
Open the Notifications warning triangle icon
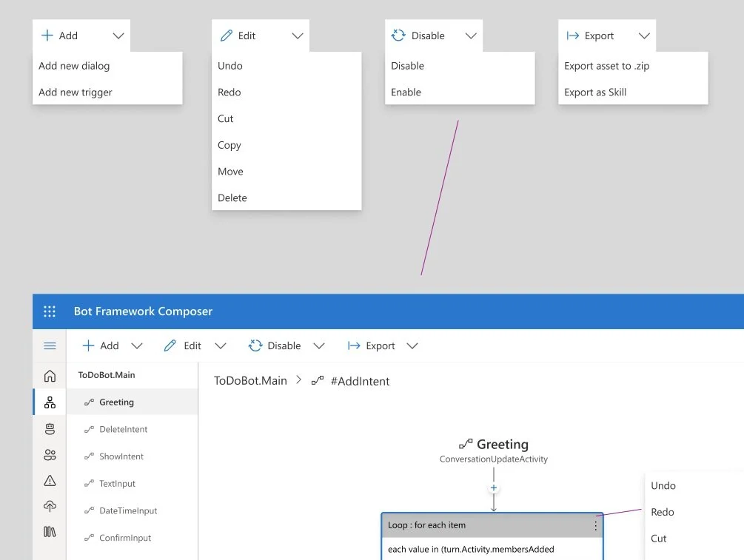[x=50, y=481]
